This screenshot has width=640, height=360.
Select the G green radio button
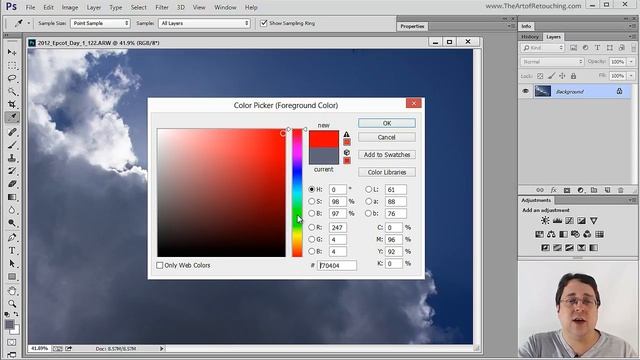click(x=312, y=239)
